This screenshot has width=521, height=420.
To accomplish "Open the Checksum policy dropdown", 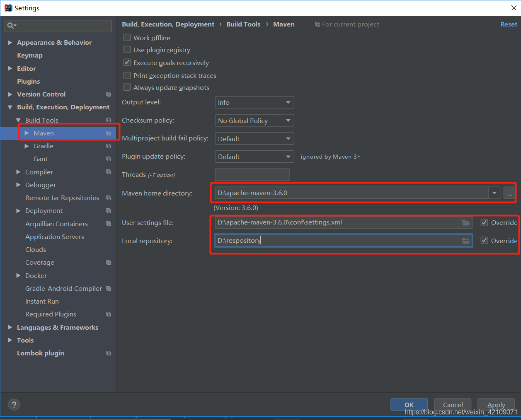I will point(254,121).
